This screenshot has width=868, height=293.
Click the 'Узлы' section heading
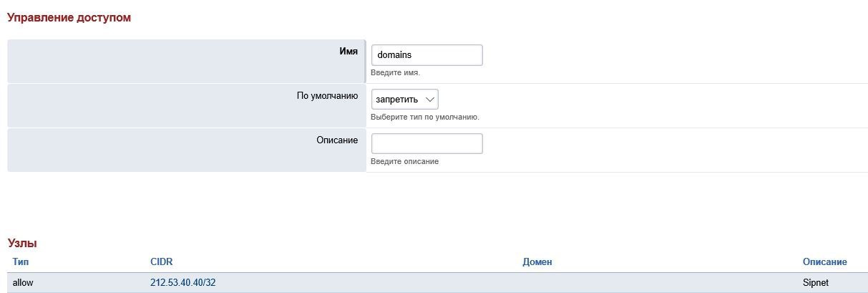coord(22,244)
